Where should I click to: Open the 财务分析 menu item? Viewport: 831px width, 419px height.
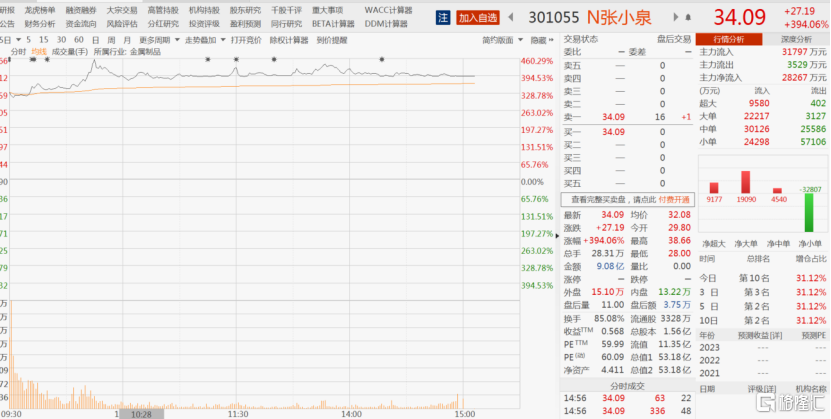pos(40,24)
